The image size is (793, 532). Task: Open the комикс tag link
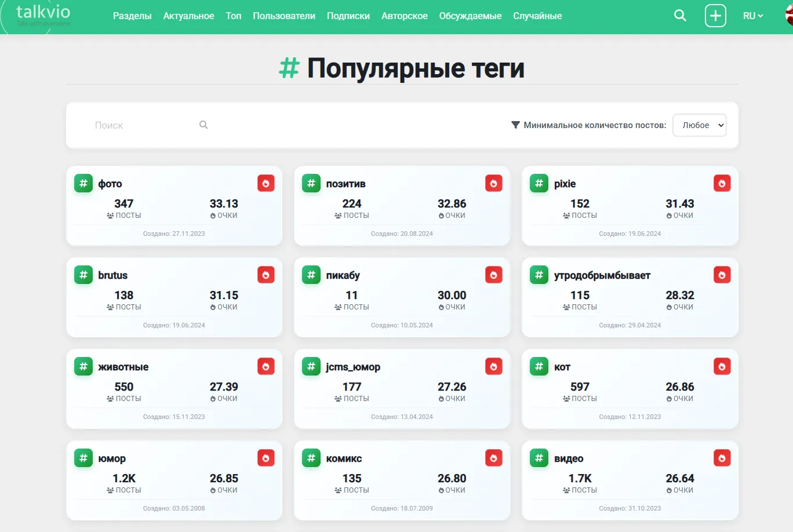(344, 458)
